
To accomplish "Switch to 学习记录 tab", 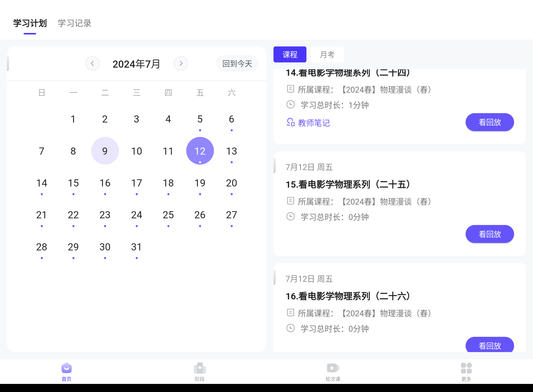I will pyautogui.click(x=74, y=23).
